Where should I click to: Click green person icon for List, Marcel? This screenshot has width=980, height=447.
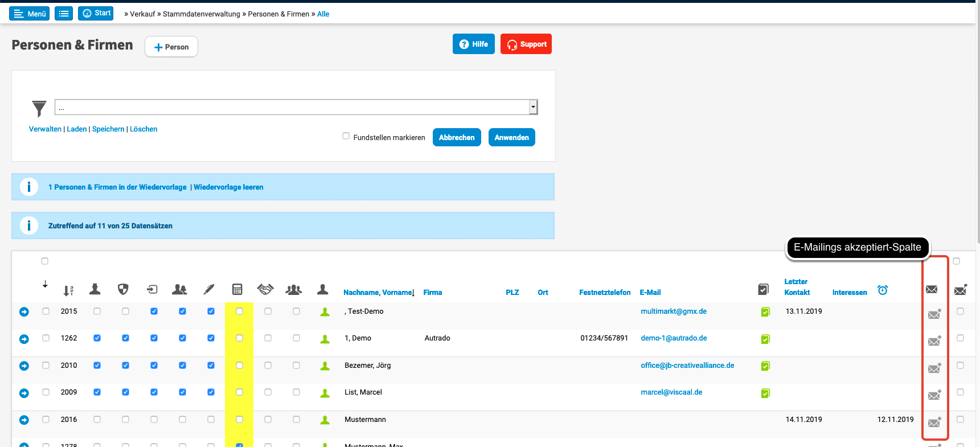tap(325, 393)
